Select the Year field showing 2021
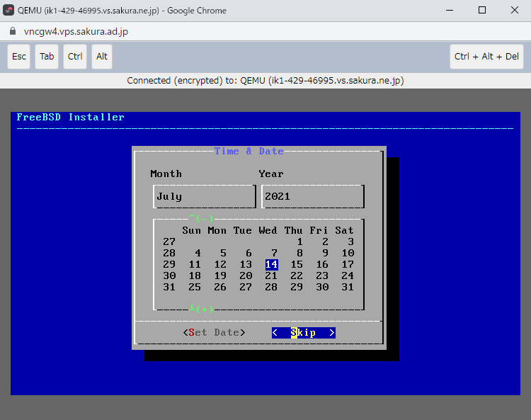This screenshot has height=420, width=531. click(x=313, y=196)
